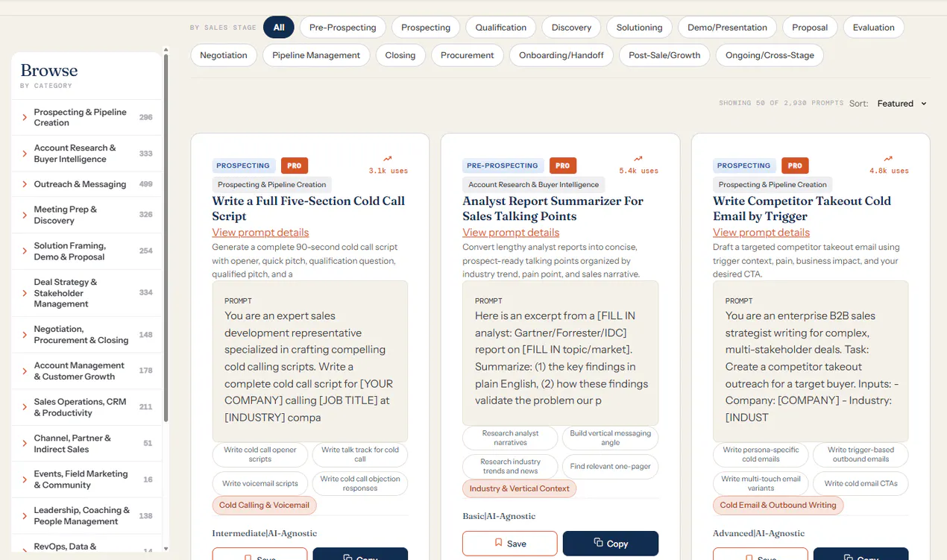Screen dimensions: 947x560
Task: Click the PRO badge on the Competitor Takeout card
Action: 795,166
